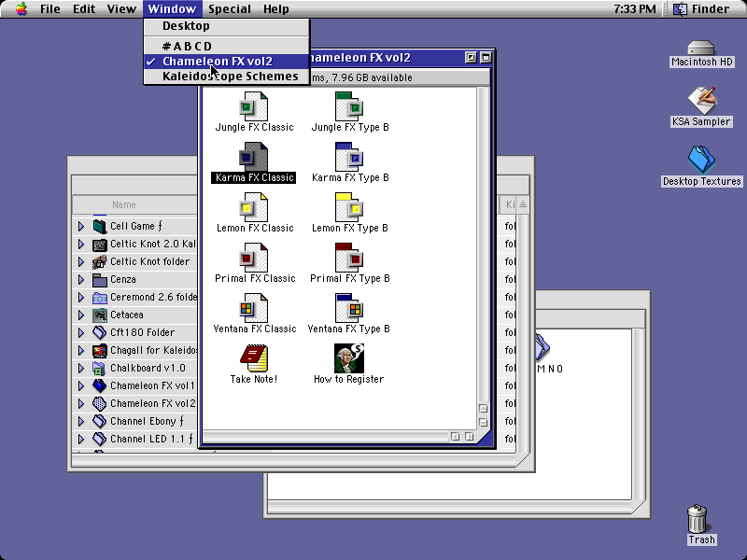Expand the Cft180 Folder triangle
The width and height of the screenshot is (747, 560).
tap(81, 333)
